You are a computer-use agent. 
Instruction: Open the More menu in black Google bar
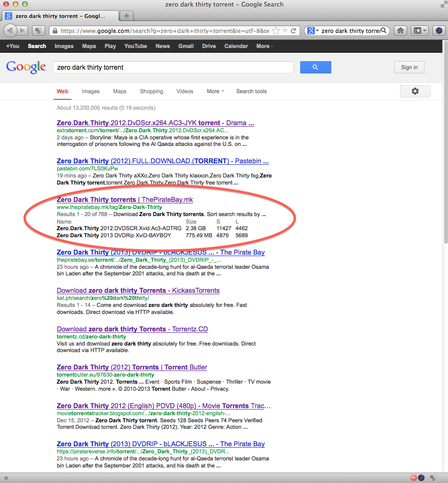tap(264, 46)
